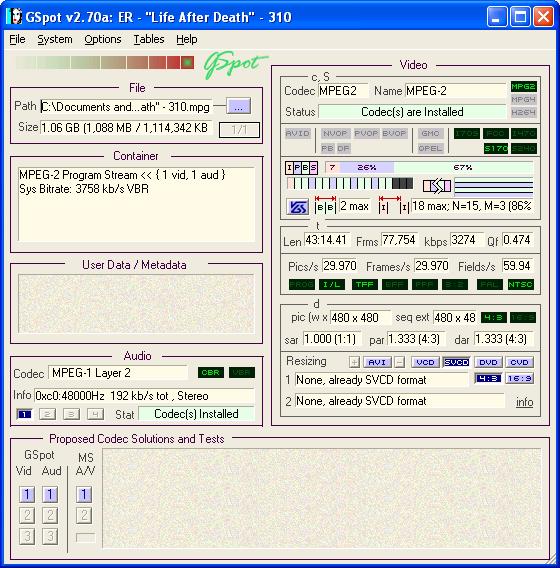Click the frame type percentage bar
The height and width of the screenshot is (568, 560).
tap(429, 167)
